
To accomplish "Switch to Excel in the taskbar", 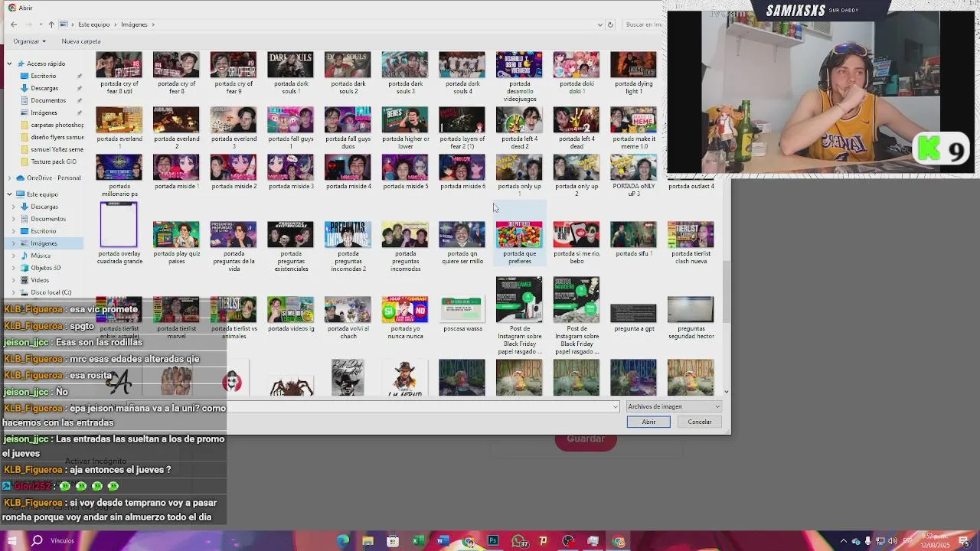I will pyautogui.click(x=417, y=541).
